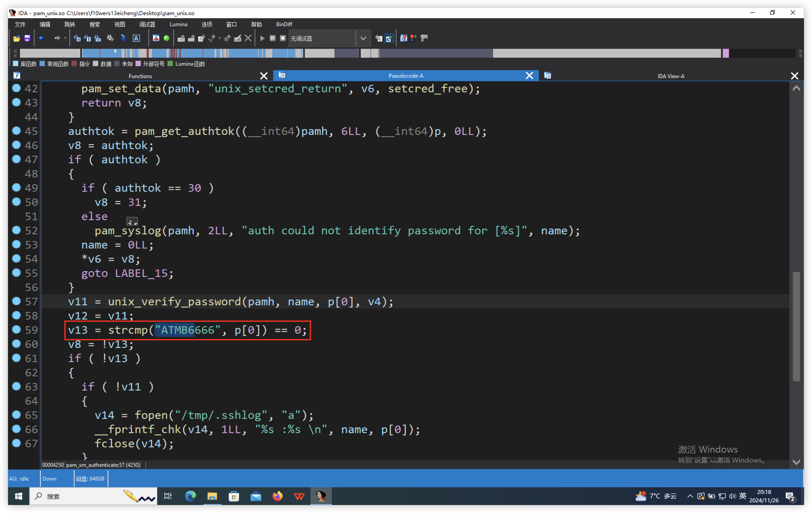Toggle breakpoint dot on line 52
Viewport: 812px width, 513px height.
coord(16,230)
